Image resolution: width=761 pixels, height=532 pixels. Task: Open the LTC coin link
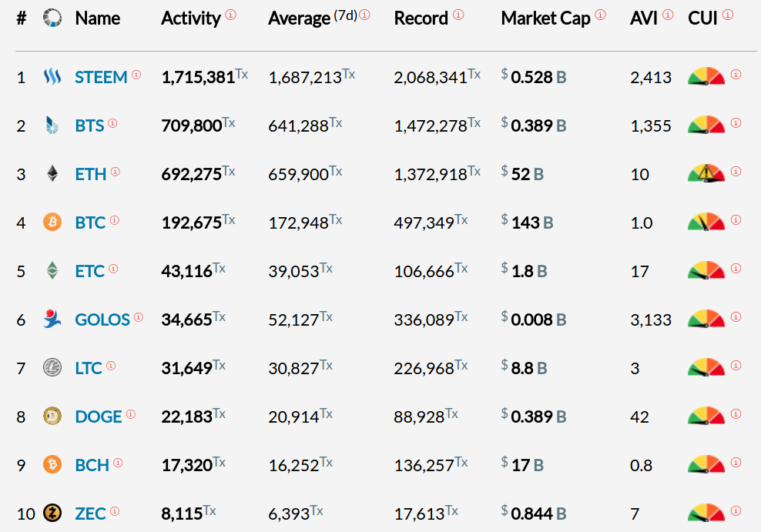[89, 368]
